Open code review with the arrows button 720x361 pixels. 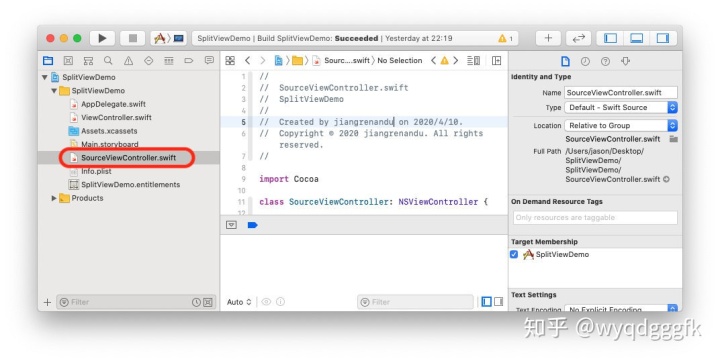tap(579, 38)
